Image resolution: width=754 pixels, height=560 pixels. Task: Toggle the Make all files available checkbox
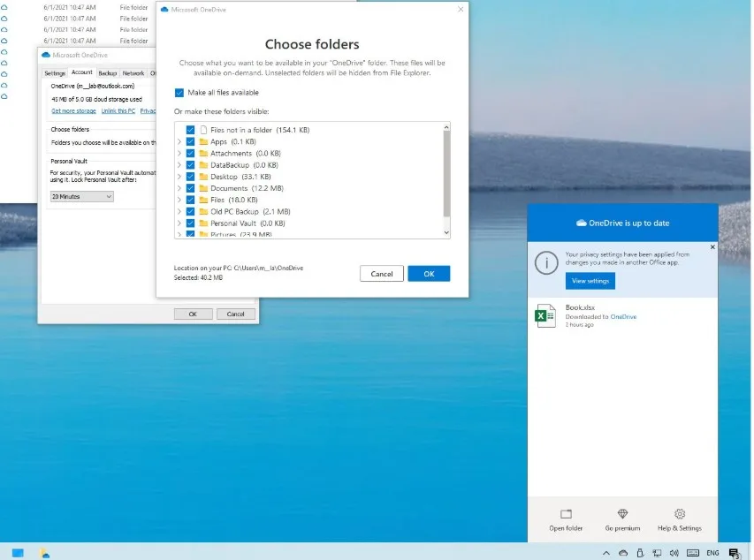click(179, 92)
